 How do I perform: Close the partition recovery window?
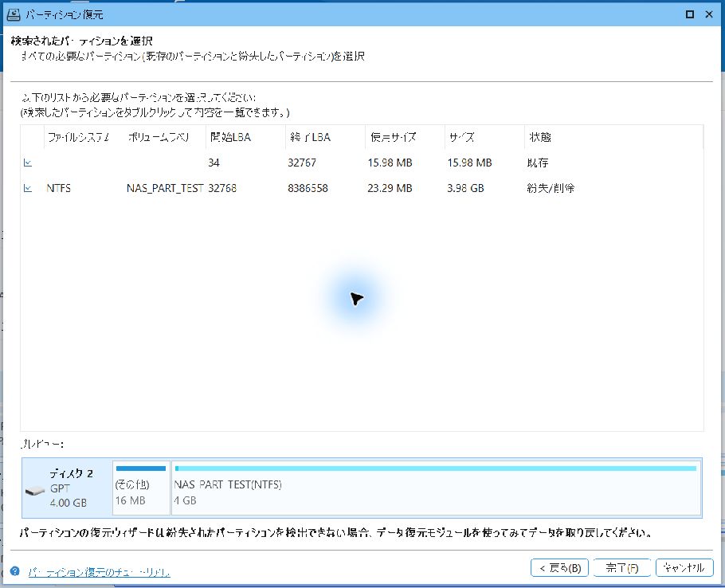click(x=709, y=14)
